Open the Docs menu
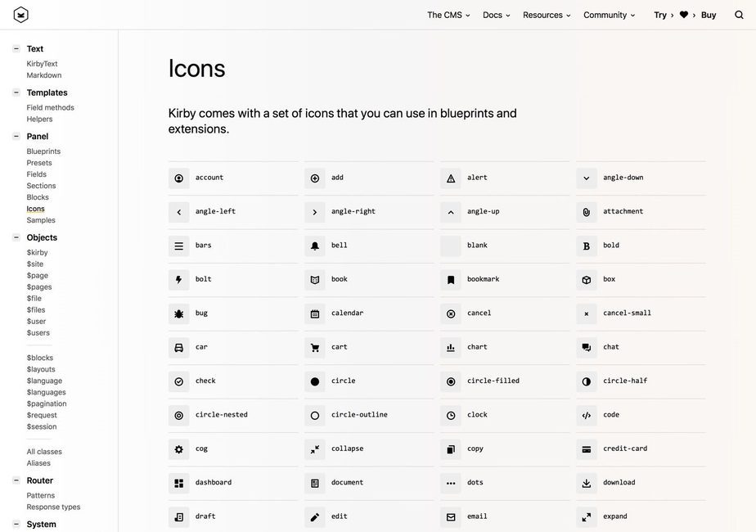The image size is (756, 532). (496, 15)
